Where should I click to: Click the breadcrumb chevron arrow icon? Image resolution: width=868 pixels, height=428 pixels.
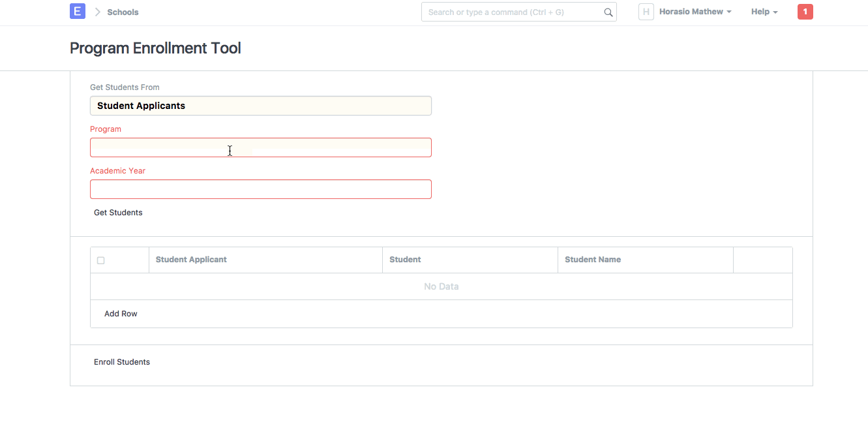[97, 12]
